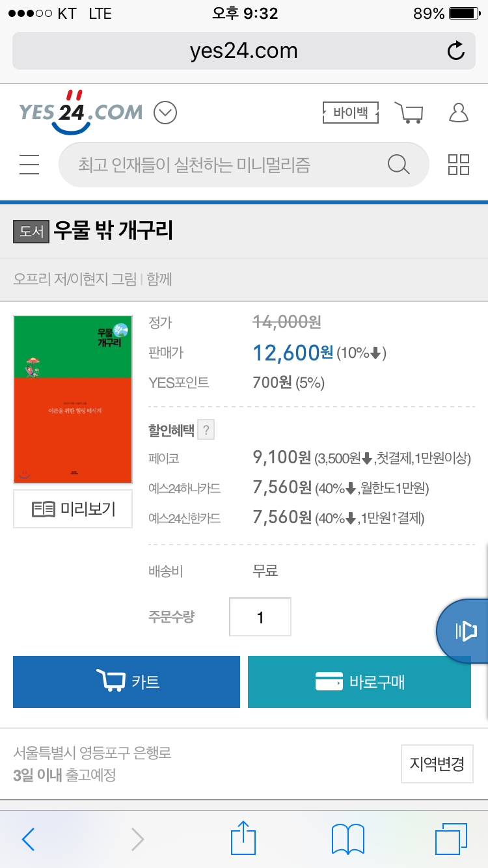This screenshot has height=868, width=488.
Task: Open the category grid icon
Action: point(459,165)
